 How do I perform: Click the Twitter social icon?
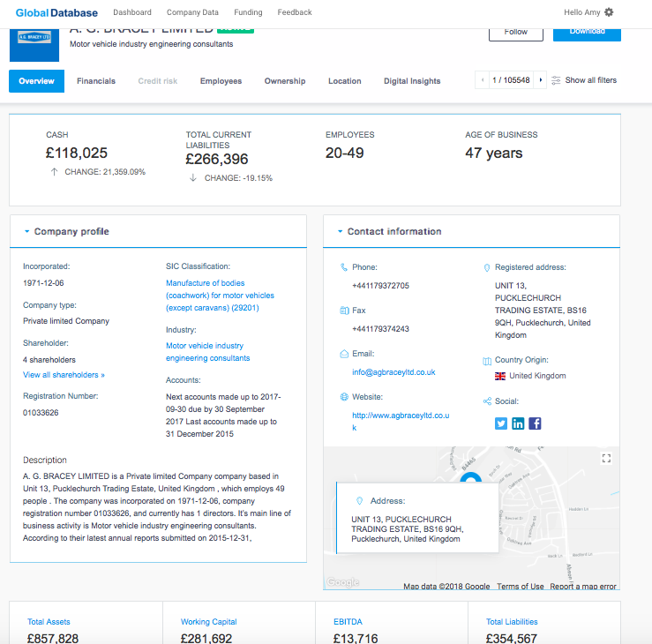(501, 423)
